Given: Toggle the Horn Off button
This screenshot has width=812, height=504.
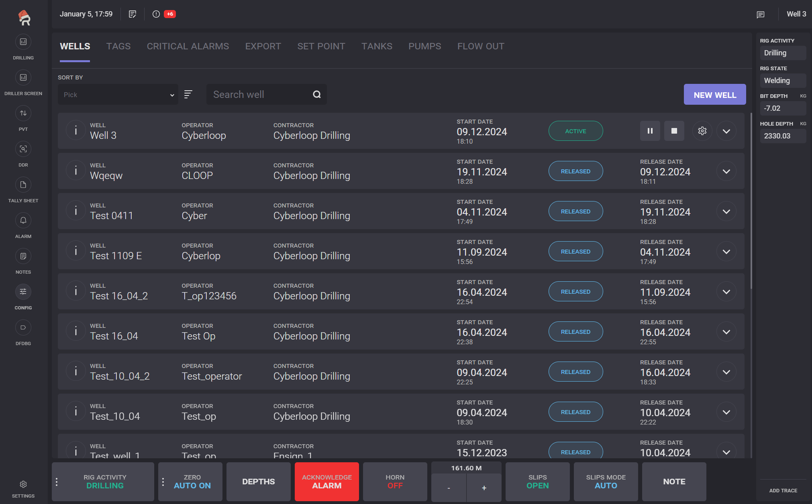Looking at the screenshot, I should [x=395, y=482].
